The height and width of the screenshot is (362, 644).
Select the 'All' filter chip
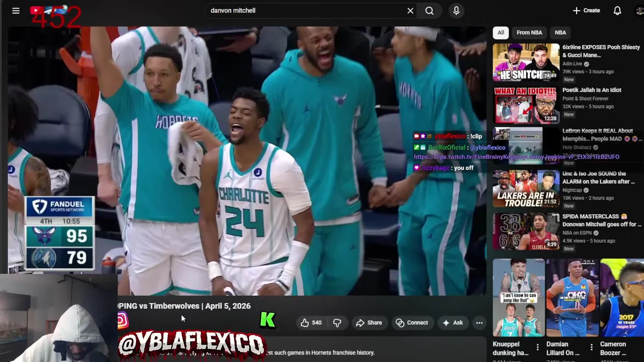point(501,33)
